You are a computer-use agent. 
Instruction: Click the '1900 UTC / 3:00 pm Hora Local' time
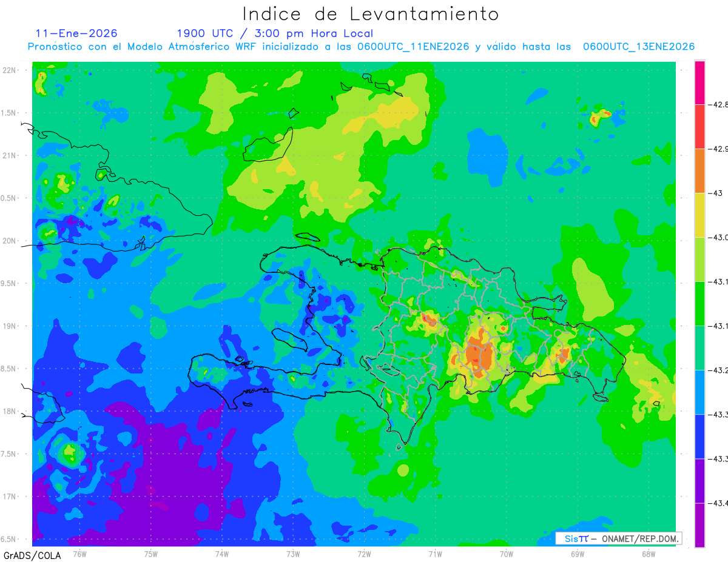pyautogui.click(x=275, y=33)
